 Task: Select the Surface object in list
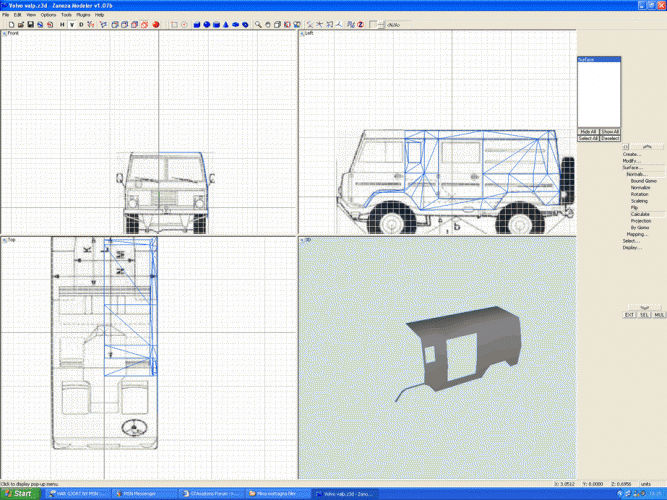(x=586, y=60)
